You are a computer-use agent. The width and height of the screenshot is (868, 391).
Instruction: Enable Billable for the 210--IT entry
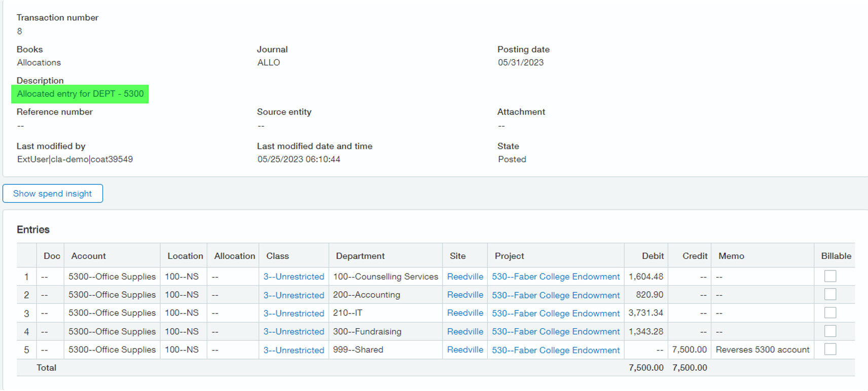[830, 313]
